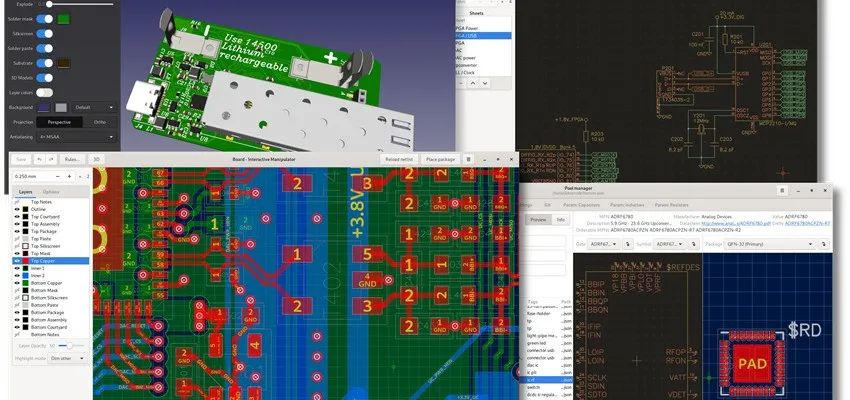Click the Reload netlist button

(399, 159)
